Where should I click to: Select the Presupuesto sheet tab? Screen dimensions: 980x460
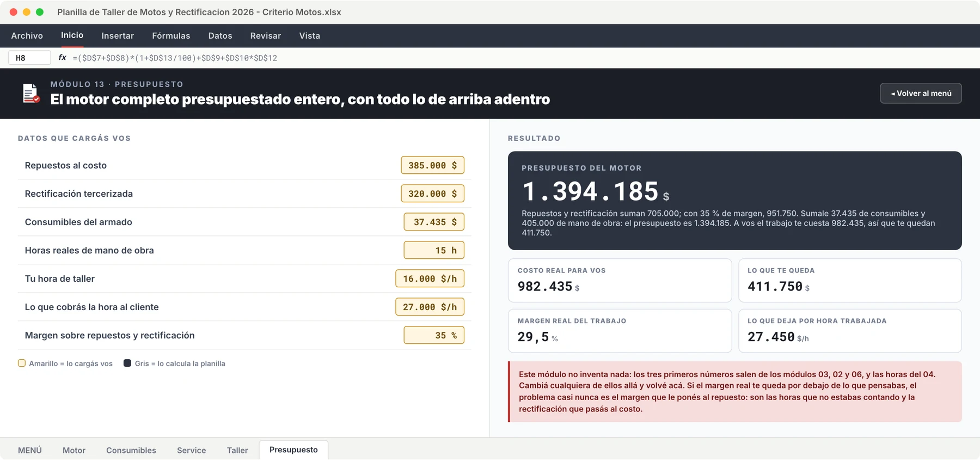[293, 450]
